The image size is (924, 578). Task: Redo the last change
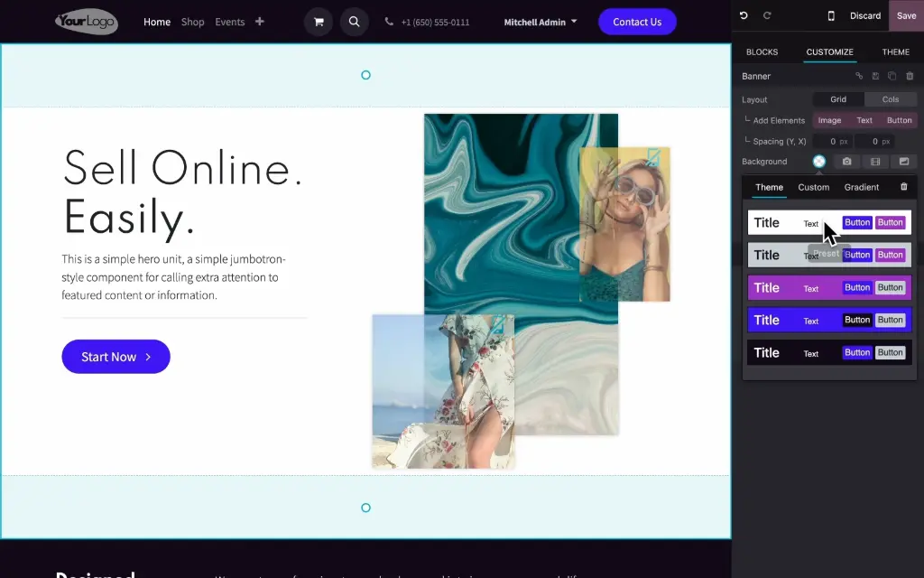[x=767, y=16]
